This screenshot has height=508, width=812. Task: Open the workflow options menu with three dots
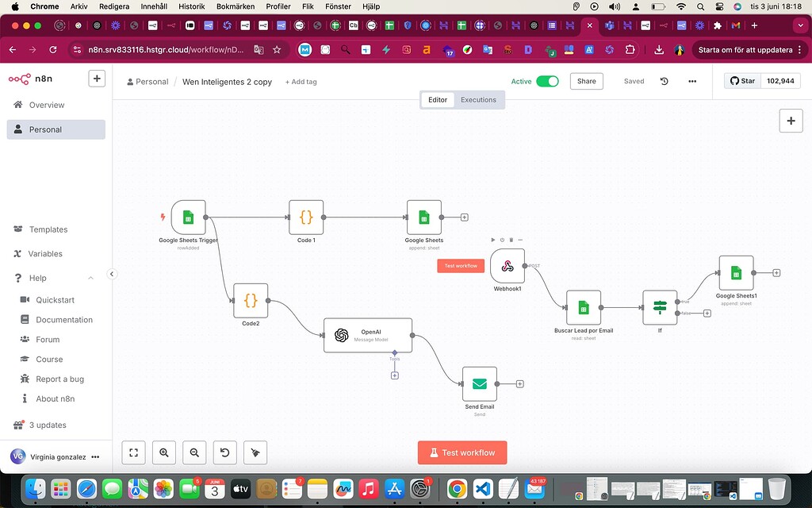tap(692, 81)
